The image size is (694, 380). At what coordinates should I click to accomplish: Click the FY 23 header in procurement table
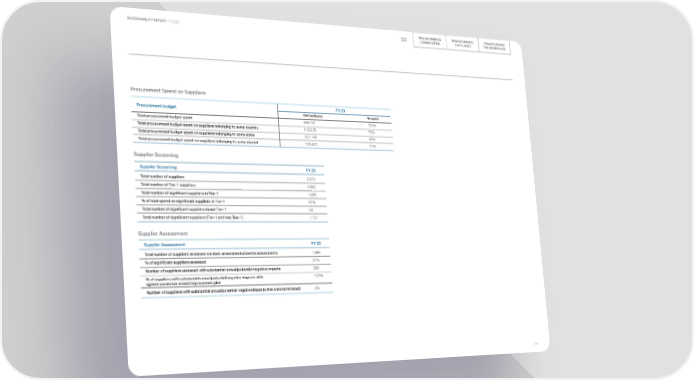point(340,111)
